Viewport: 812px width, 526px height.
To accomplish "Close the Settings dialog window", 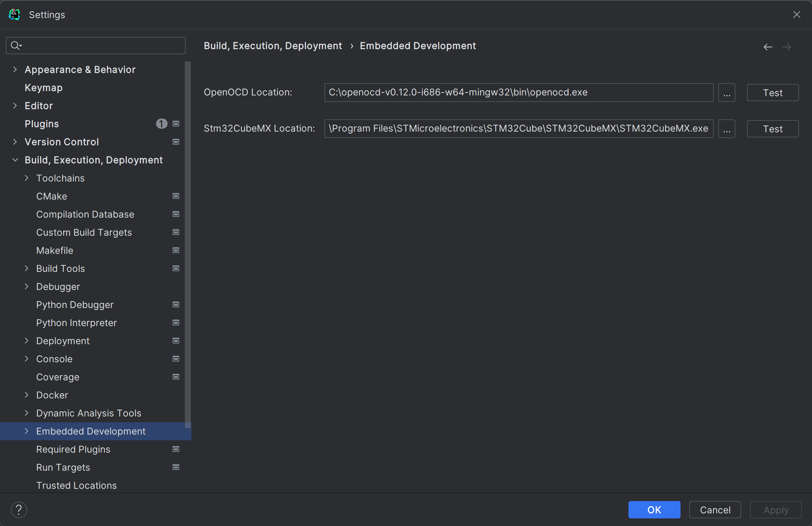I will (797, 15).
